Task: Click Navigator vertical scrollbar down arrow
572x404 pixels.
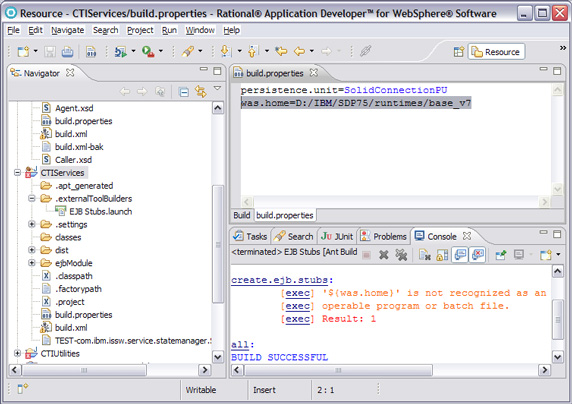Action: [x=218, y=357]
